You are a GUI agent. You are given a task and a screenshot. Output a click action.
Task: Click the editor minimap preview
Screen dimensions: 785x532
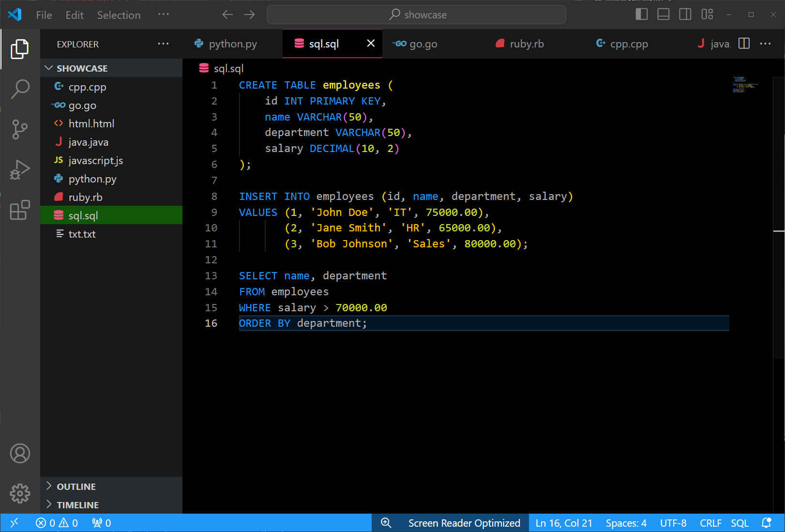(746, 85)
